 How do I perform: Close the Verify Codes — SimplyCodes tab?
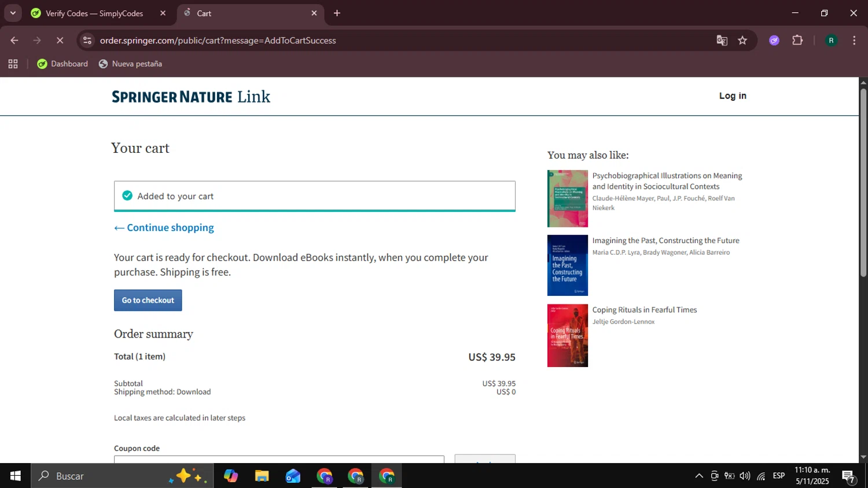pyautogui.click(x=163, y=13)
